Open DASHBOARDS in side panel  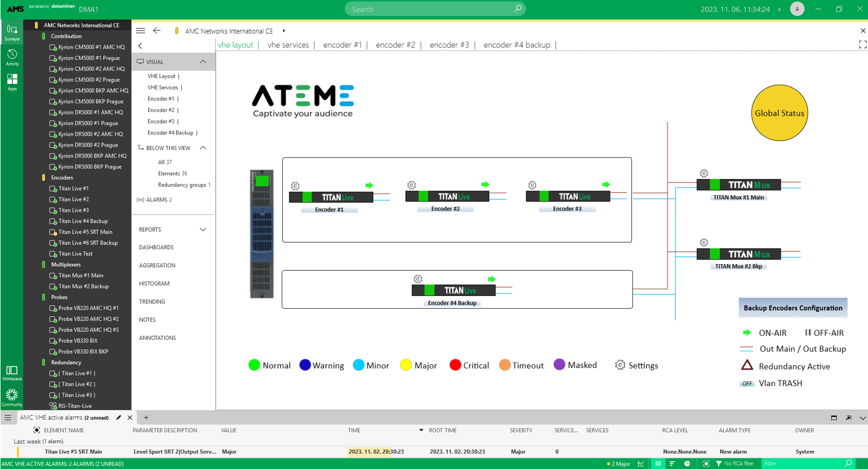(x=156, y=247)
